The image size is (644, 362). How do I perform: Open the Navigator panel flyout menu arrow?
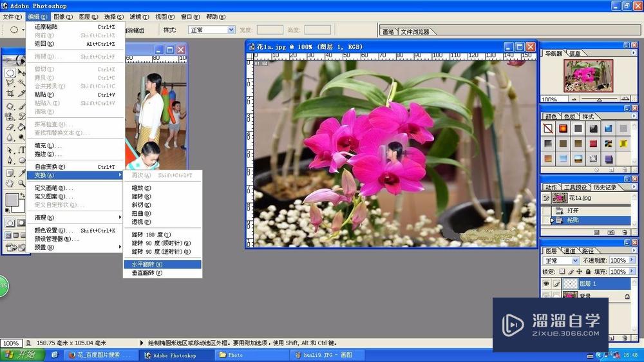[633, 53]
